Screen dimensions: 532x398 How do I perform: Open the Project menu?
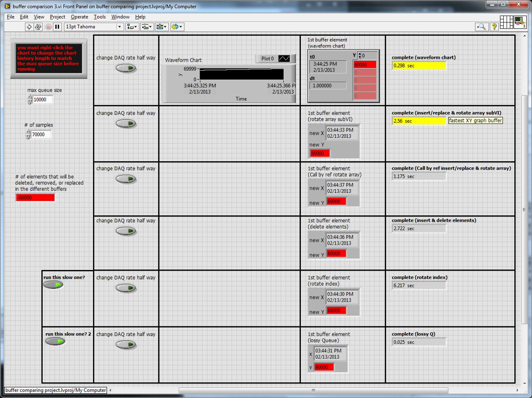click(x=57, y=17)
